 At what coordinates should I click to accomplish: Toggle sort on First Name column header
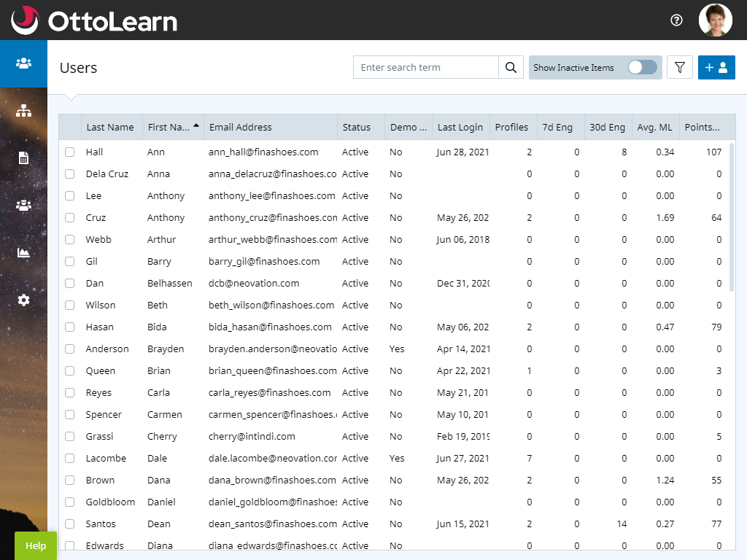(174, 127)
